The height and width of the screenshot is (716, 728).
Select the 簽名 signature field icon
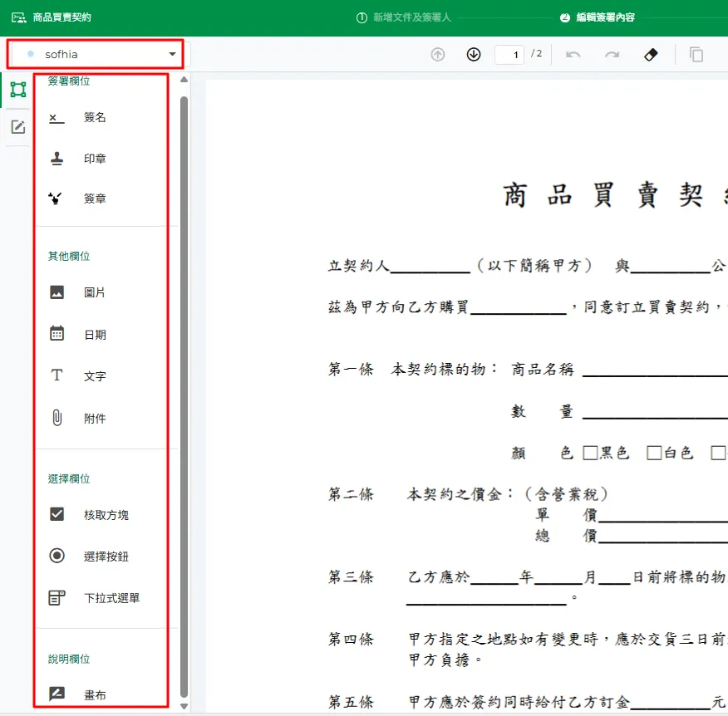click(57, 118)
